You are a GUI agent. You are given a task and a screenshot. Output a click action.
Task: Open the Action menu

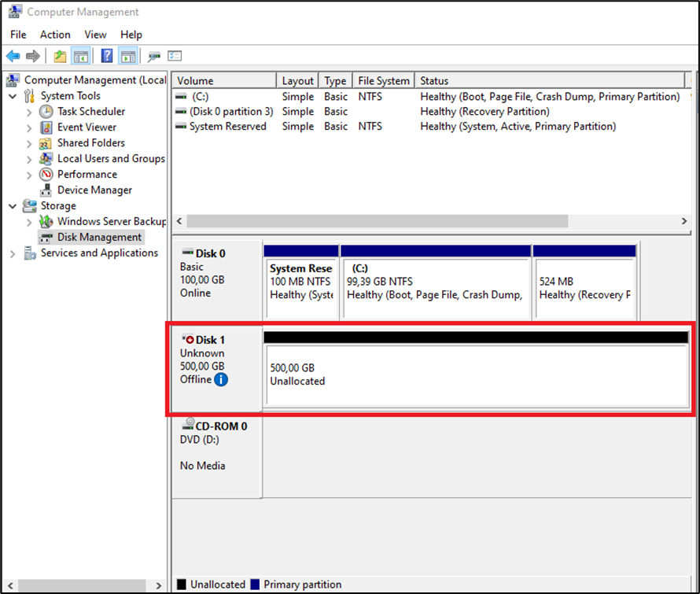(55, 35)
